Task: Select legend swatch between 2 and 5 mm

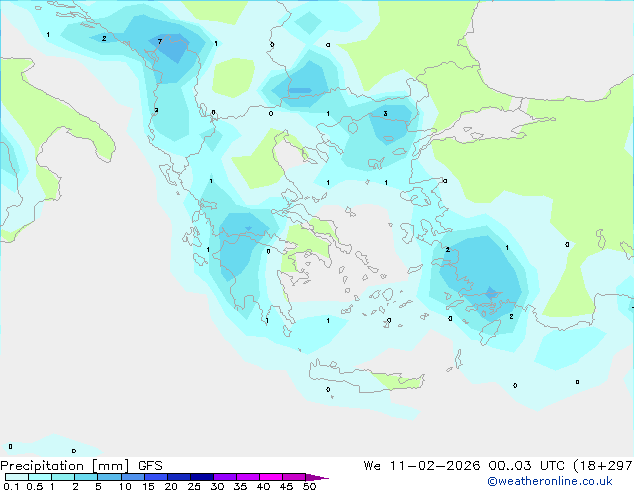Action: (86, 477)
